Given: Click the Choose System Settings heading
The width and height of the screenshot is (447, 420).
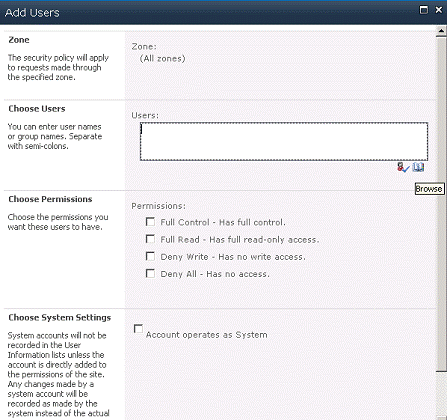Looking at the screenshot, I should (x=60, y=317).
